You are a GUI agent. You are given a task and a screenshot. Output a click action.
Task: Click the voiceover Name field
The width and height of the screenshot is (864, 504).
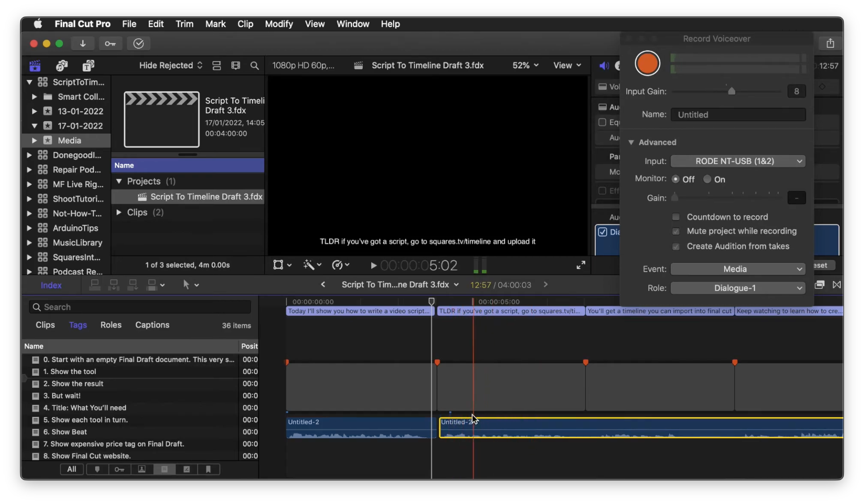pos(738,115)
